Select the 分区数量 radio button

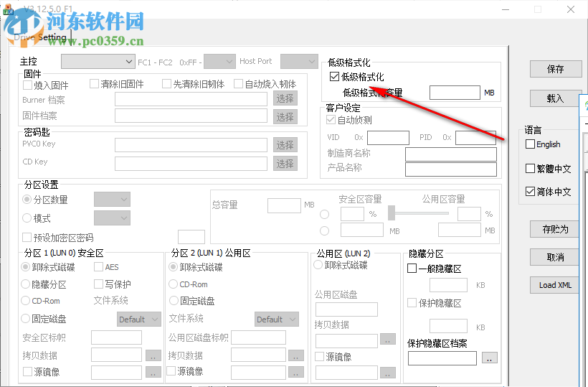click(x=27, y=200)
